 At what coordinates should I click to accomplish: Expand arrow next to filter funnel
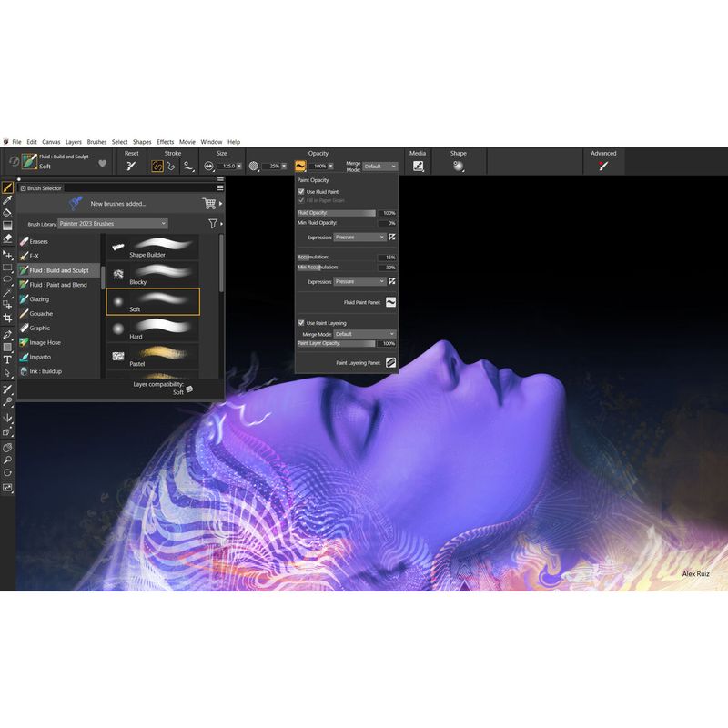(221, 224)
